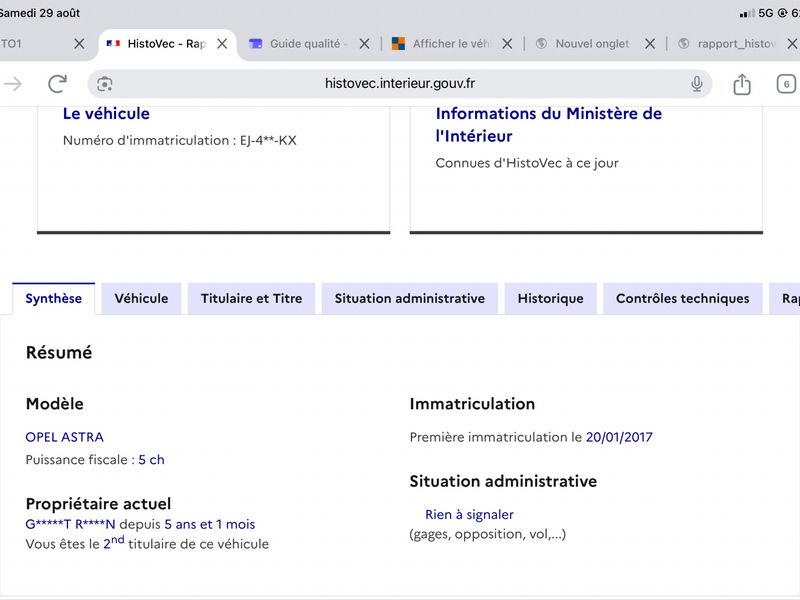Viewport: 800px width, 600px height.
Task: Open the Contrôles techniques tab
Action: tap(683, 298)
